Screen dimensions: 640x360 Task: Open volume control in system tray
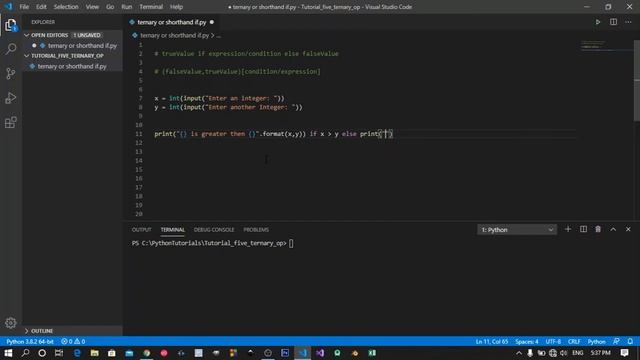click(564, 353)
